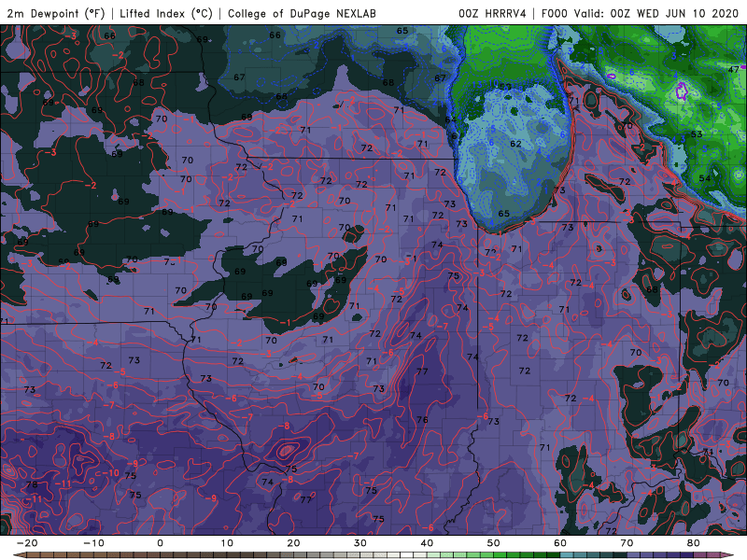Screen dimensions: 747x560
Task: Click the "F000 Valid: 00Z WED JUN 10 2020" text
Action: click(640, 13)
